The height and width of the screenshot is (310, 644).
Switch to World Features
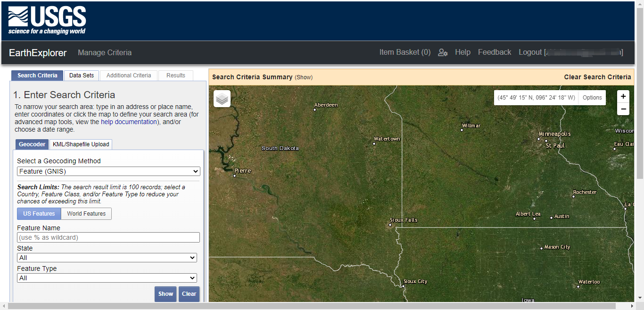point(86,214)
